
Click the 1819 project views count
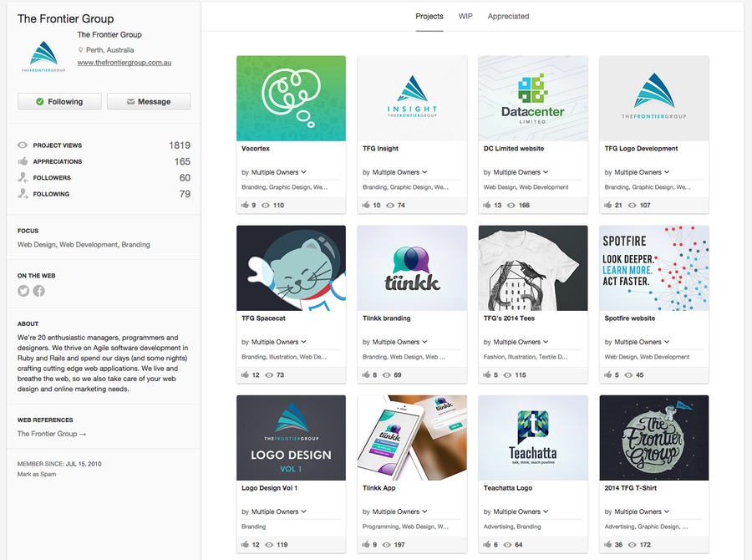coord(180,145)
